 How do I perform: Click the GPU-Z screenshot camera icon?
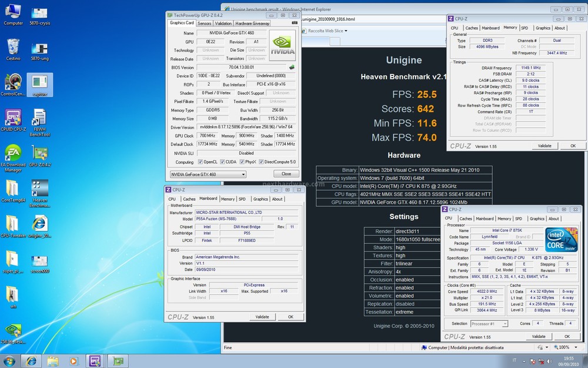[x=295, y=24]
